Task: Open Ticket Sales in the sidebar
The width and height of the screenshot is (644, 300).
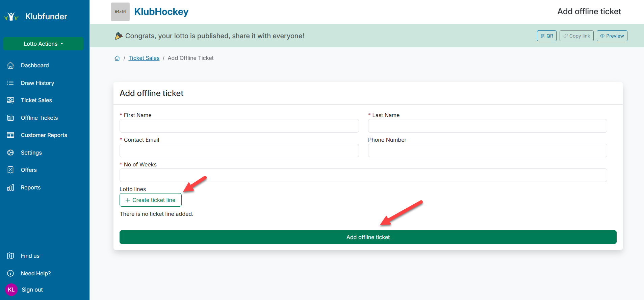Action: pos(36,100)
